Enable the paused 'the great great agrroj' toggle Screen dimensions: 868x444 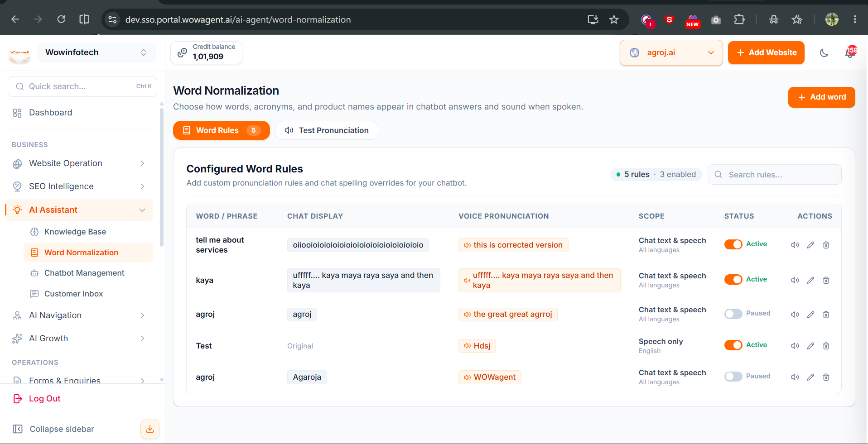pyautogui.click(x=733, y=314)
